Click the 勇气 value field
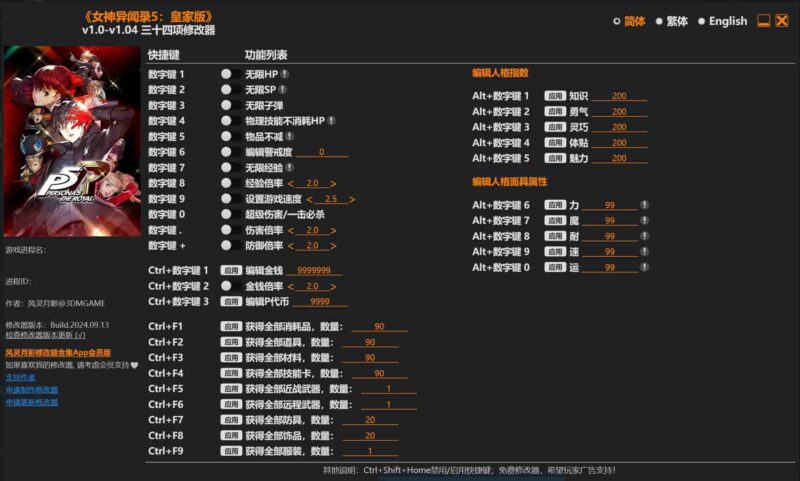Screen dimensions: 800x481 point(619,111)
